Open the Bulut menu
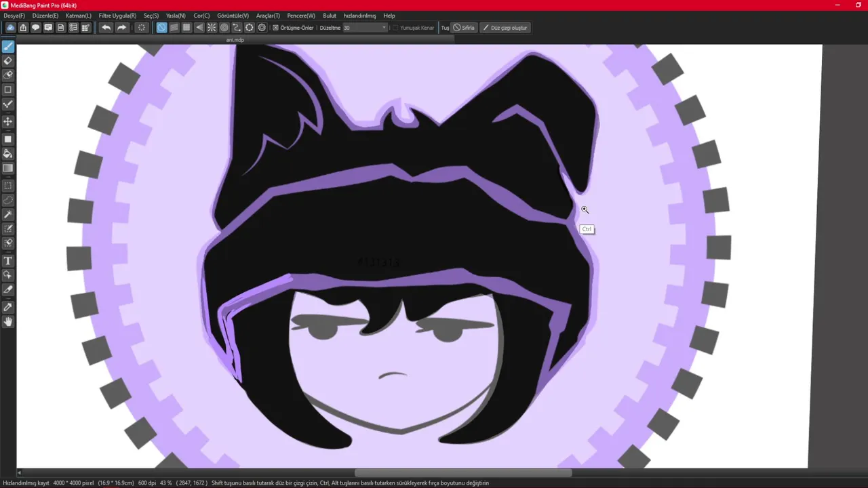 [x=330, y=16]
